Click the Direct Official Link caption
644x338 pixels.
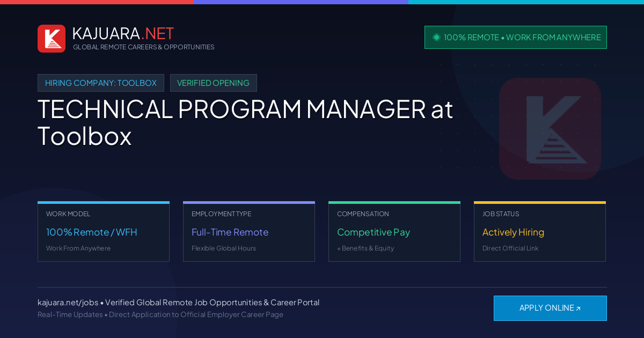coord(510,248)
